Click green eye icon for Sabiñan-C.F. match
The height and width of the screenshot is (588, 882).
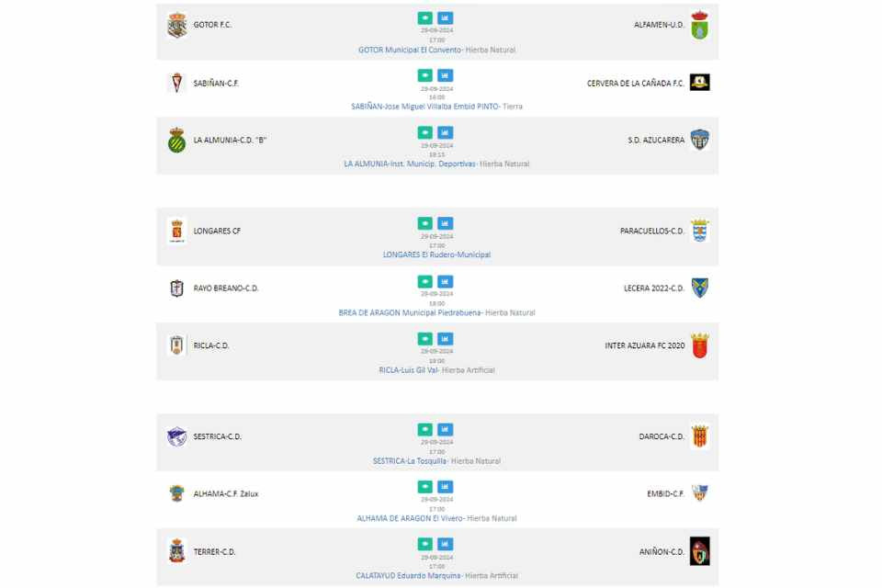point(425,75)
